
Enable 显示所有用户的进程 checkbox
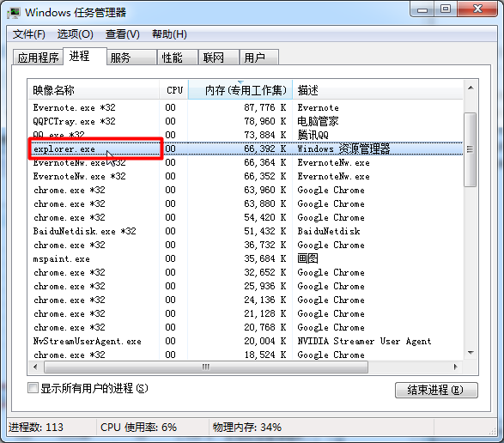33,388
